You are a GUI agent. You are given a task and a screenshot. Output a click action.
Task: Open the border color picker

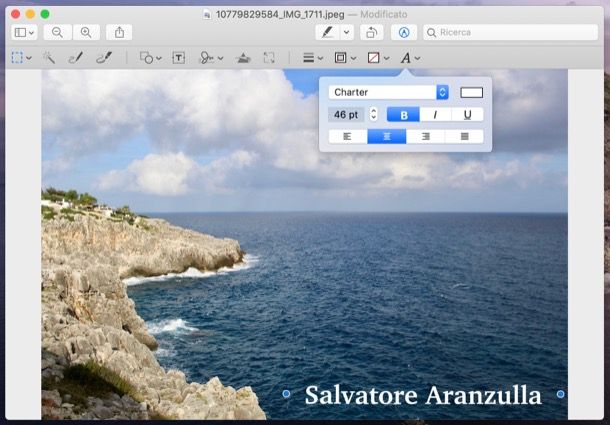coord(340,58)
